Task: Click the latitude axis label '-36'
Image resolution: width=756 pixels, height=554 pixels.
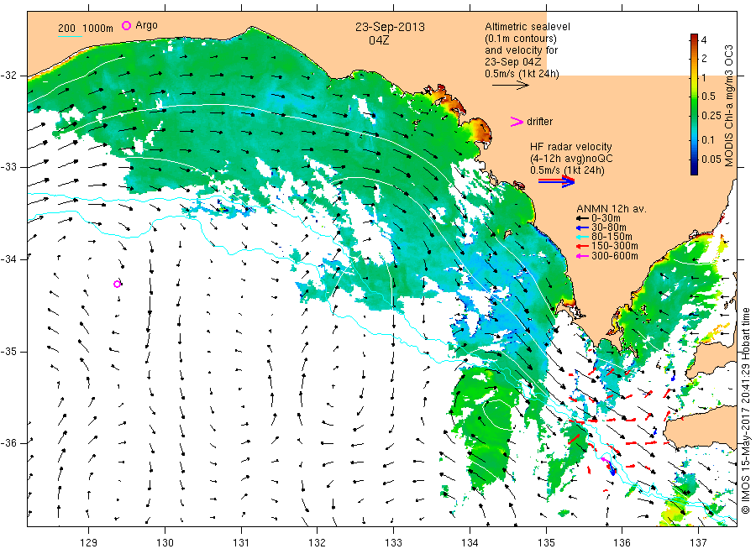Action: (9, 443)
